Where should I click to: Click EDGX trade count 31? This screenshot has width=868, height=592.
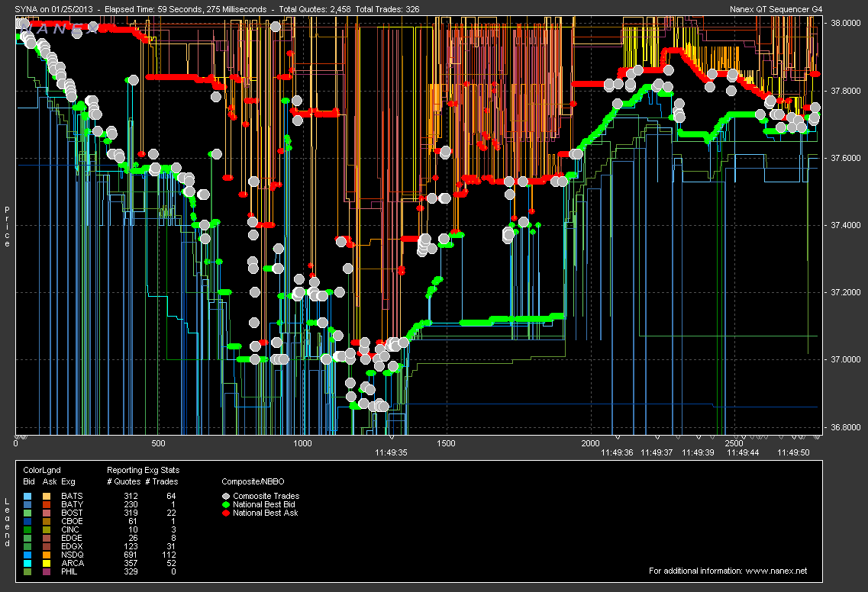pyautogui.click(x=171, y=547)
